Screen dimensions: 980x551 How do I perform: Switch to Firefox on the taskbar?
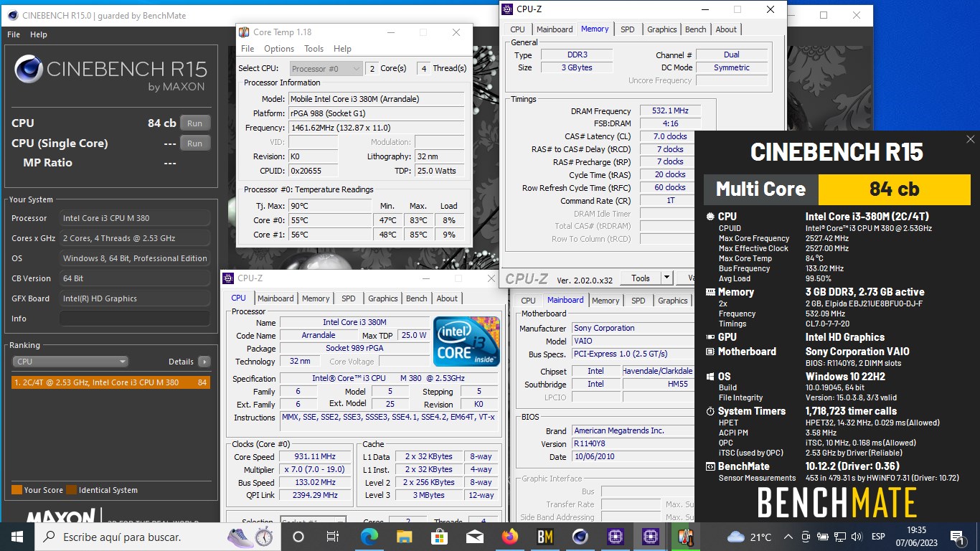pos(510,537)
